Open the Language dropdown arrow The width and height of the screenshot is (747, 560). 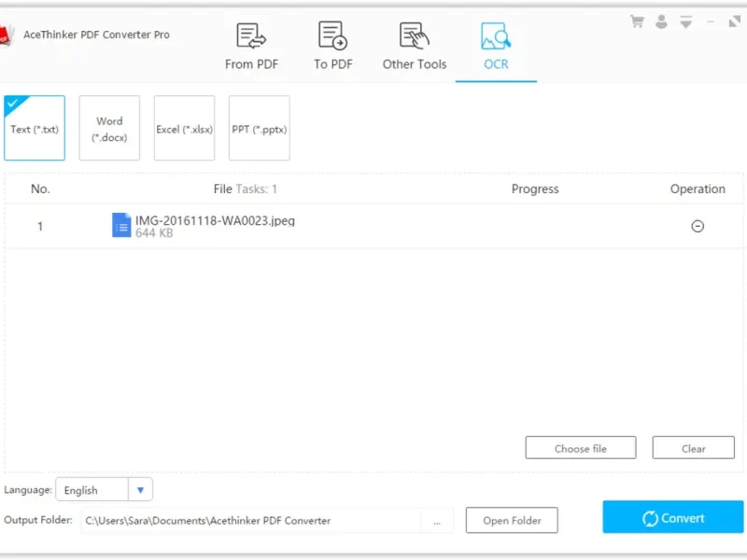(141, 489)
